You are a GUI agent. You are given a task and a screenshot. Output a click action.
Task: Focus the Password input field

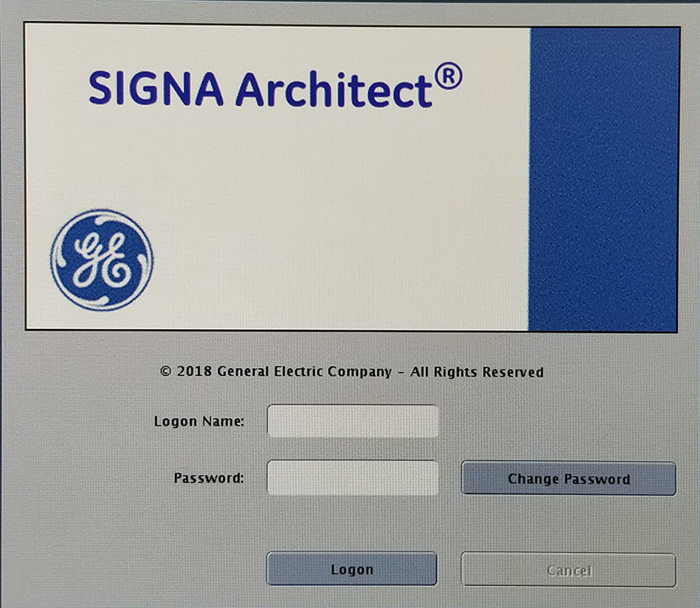(x=353, y=477)
